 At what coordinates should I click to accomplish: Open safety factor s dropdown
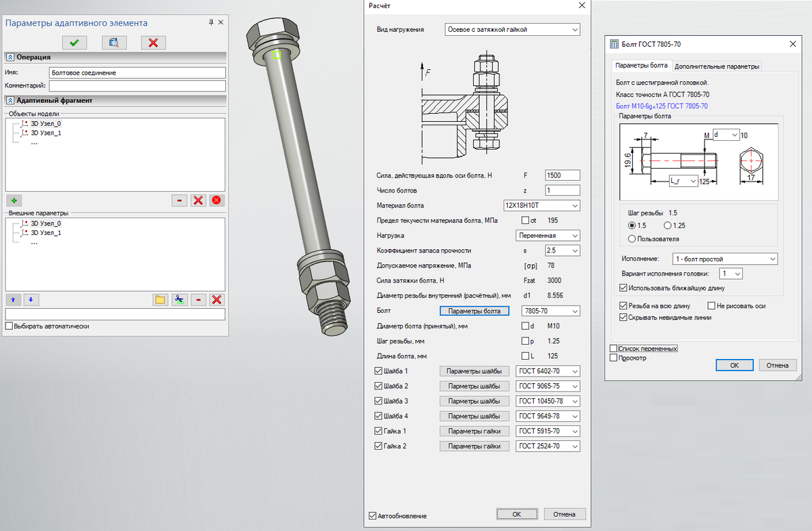562,251
